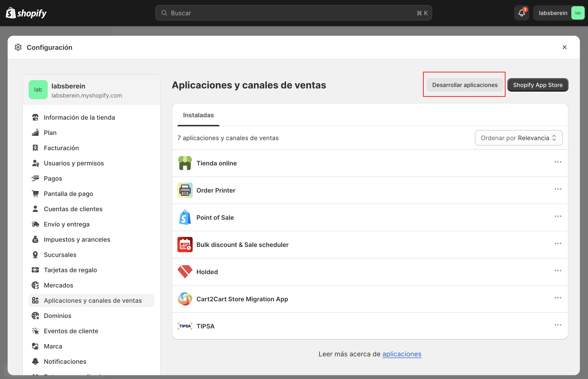Open the options menu for Order Printer

tap(558, 189)
